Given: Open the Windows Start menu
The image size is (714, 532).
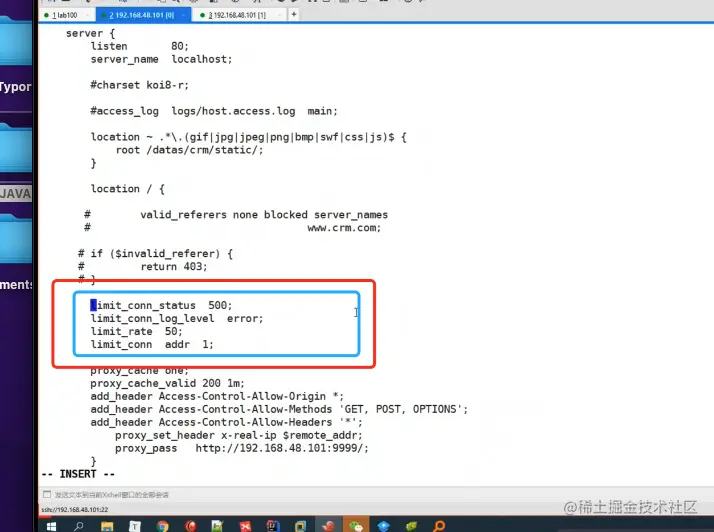Looking at the screenshot, I should [x=51, y=527].
